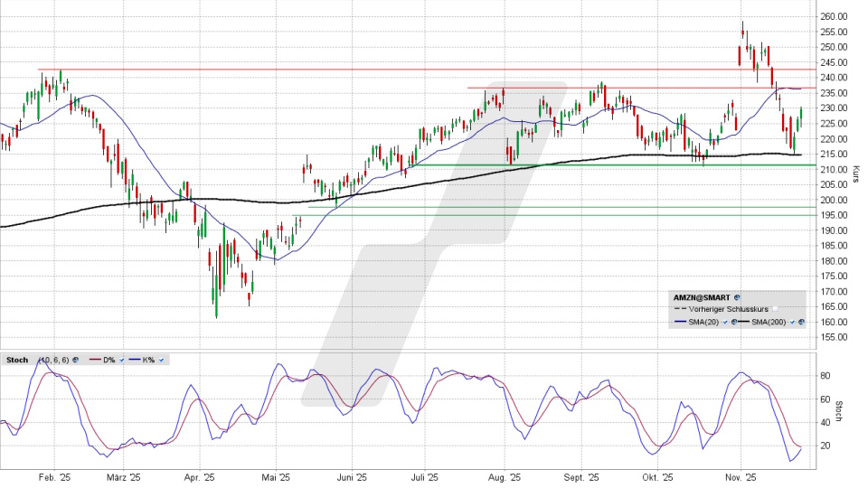Select the Feb. '25 label on time axis

(x=55, y=478)
